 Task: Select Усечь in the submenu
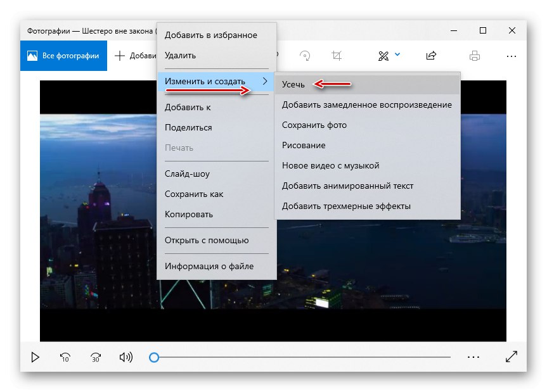(x=368, y=84)
